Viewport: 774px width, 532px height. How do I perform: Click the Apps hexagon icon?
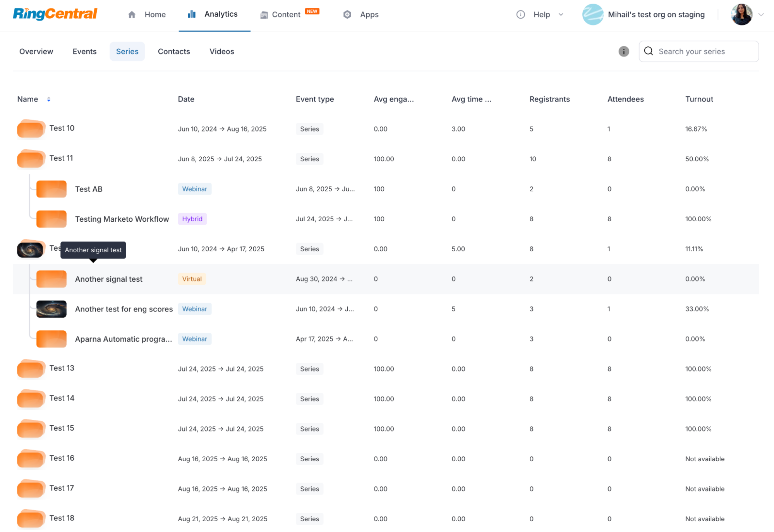click(347, 14)
